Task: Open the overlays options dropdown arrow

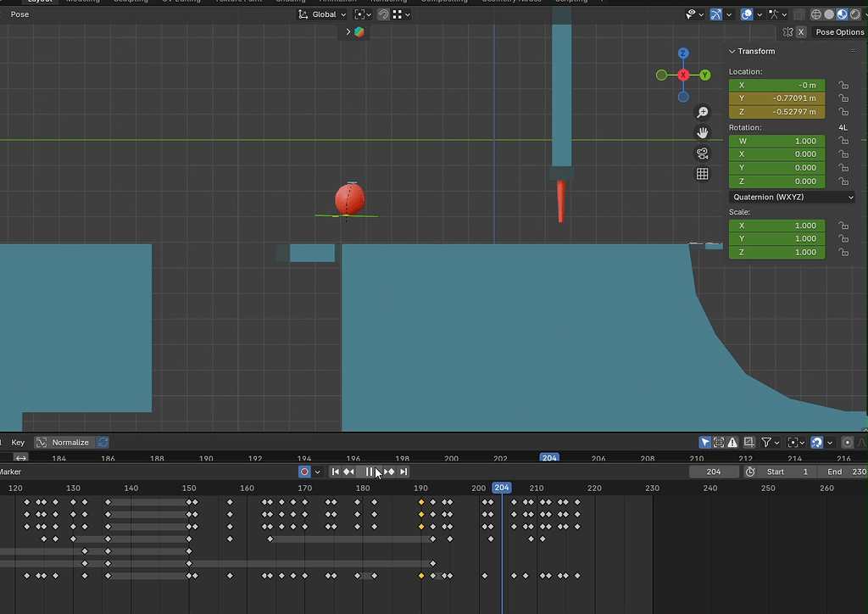Action: [x=759, y=14]
